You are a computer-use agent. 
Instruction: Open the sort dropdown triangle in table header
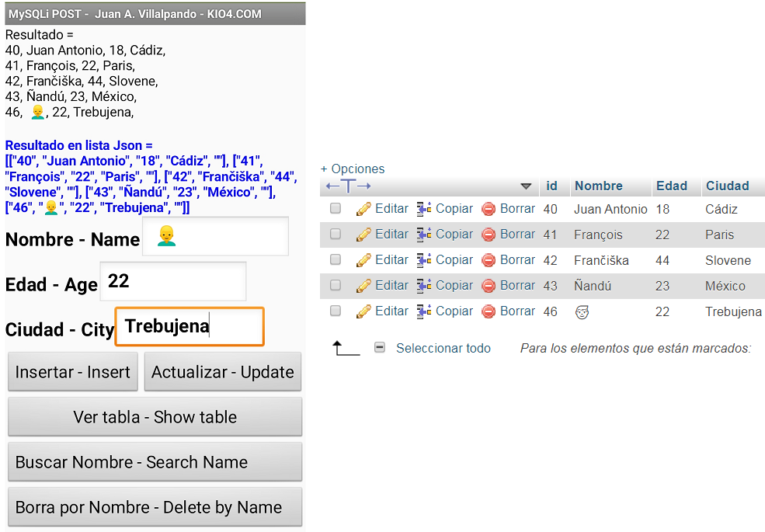[x=526, y=186]
